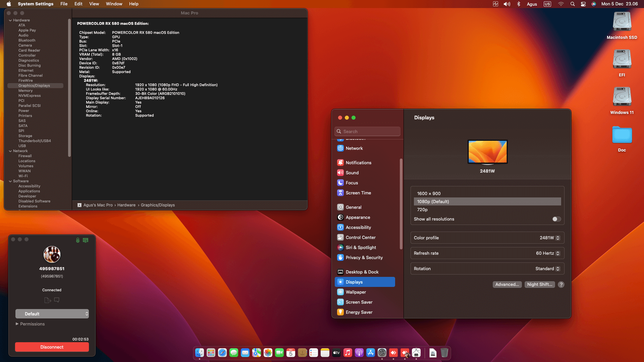Open Siri & Spotlight settings
644x362 pixels.
tap(361, 247)
